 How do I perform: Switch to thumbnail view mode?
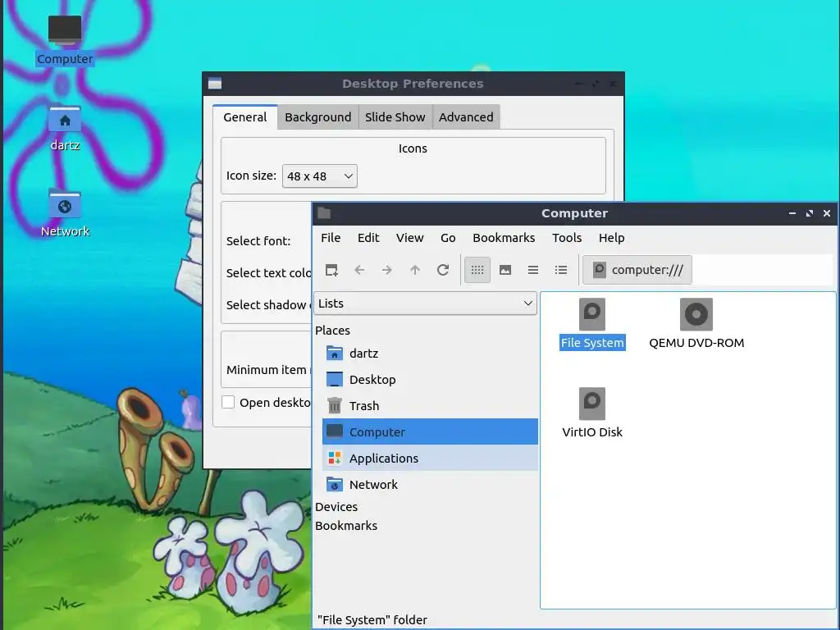coord(505,270)
